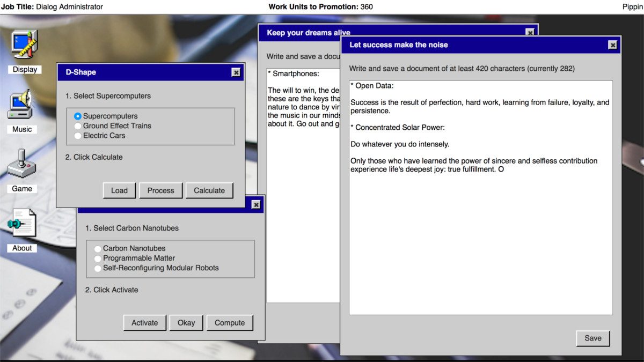
Task: Select the Carbon Nanotubes radio option
Action: tap(98, 248)
